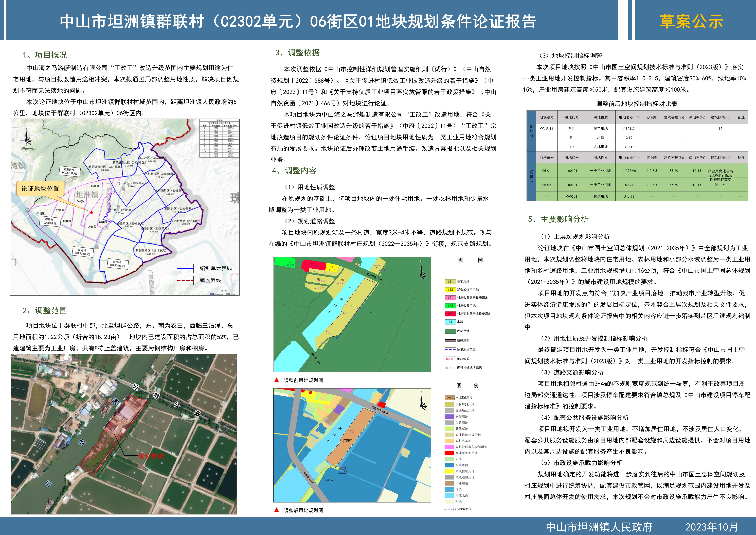Click red 商业服务业用地 legend swatch
This screenshot has height=535, width=756.
pos(449,453)
